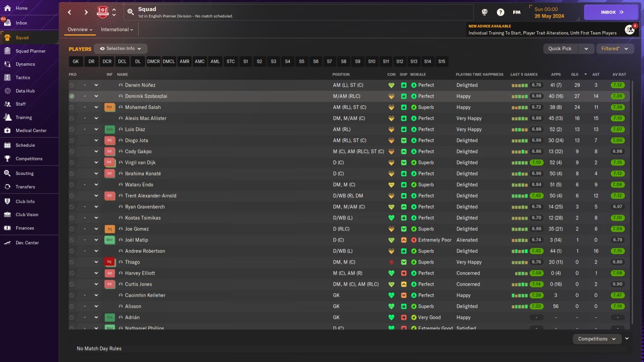This screenshot has width=644, height=362.
Task: Toggle pick circle for Darwin Núñez
Action: [x=72, y=85]
